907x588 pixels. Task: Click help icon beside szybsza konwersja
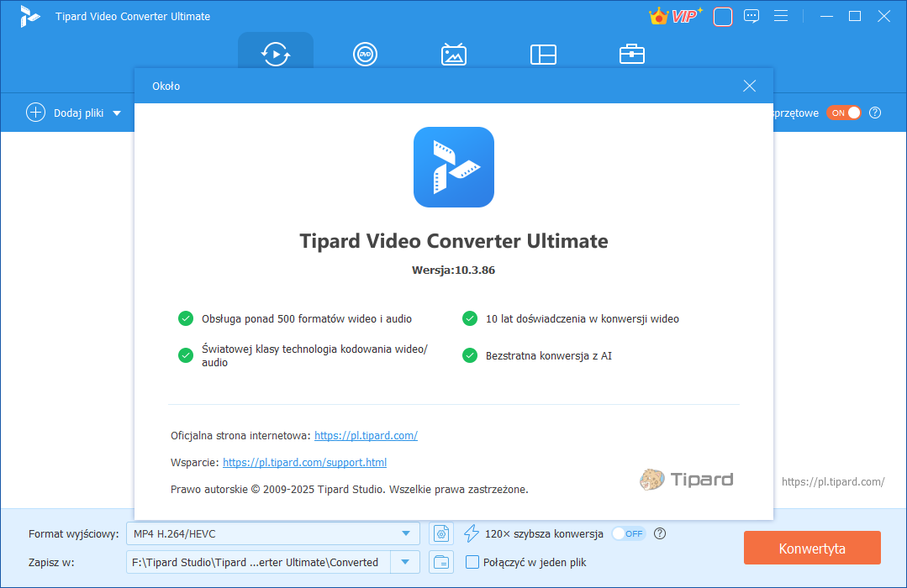[659, 533]
